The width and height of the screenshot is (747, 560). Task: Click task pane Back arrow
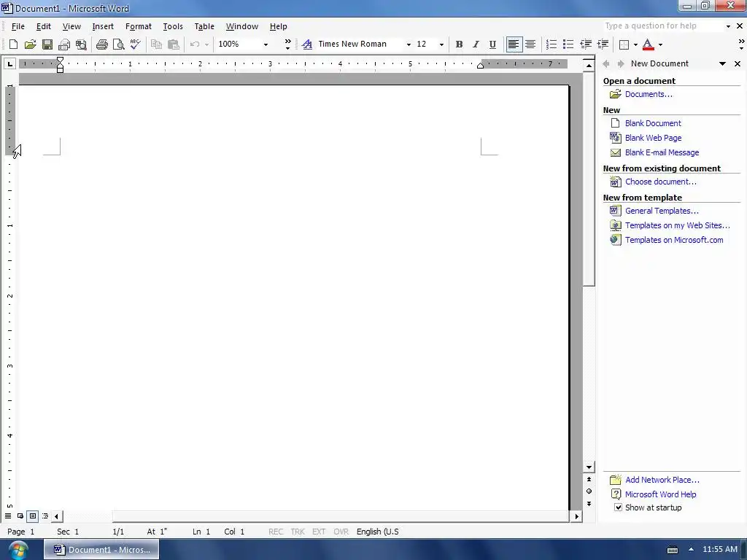pyautogui.click(x=606, y=63)
